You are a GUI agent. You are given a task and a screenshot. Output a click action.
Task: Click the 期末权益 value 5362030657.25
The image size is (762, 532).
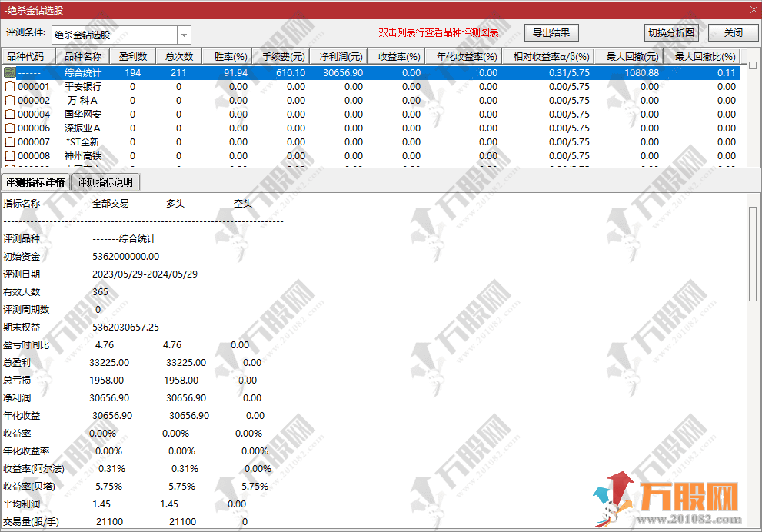pos(126,328)
